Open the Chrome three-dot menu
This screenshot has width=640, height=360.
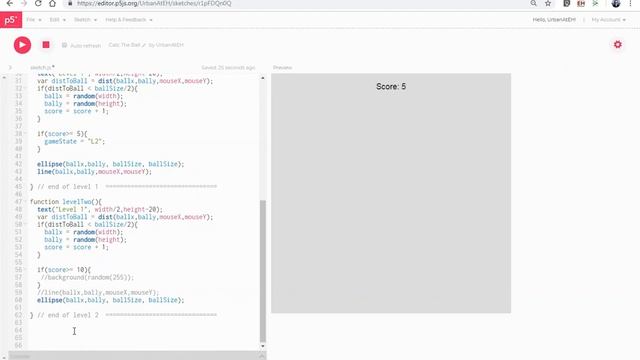pos(630,4)
